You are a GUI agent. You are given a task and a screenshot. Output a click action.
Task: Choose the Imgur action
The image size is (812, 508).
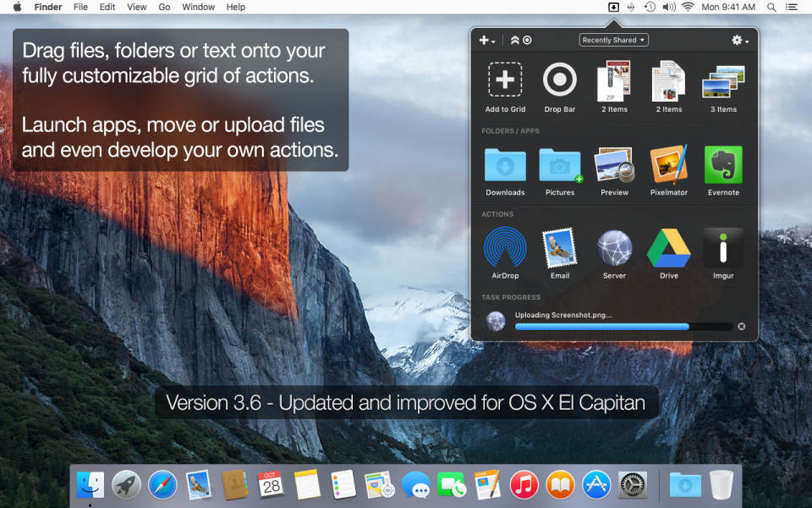723,248
